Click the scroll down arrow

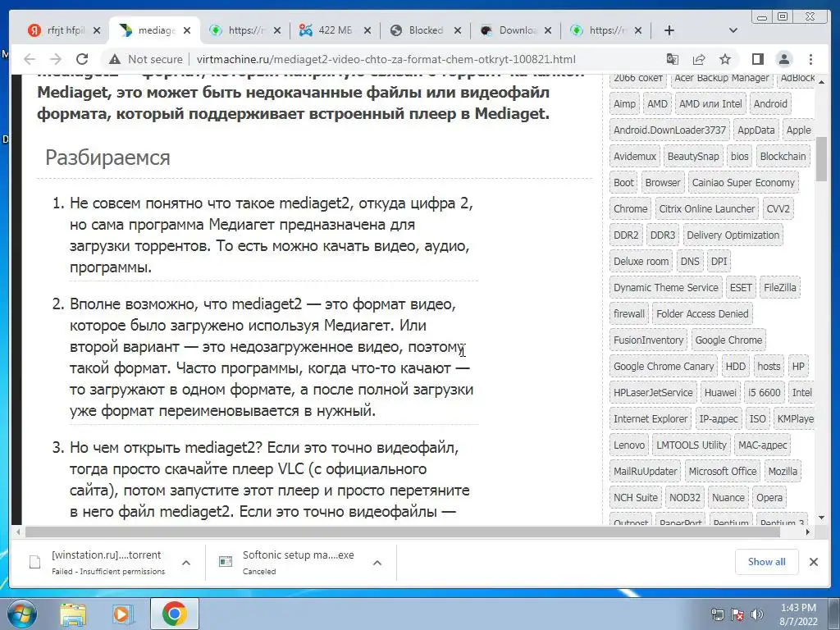pyautogui.click(x=821, y=518)
